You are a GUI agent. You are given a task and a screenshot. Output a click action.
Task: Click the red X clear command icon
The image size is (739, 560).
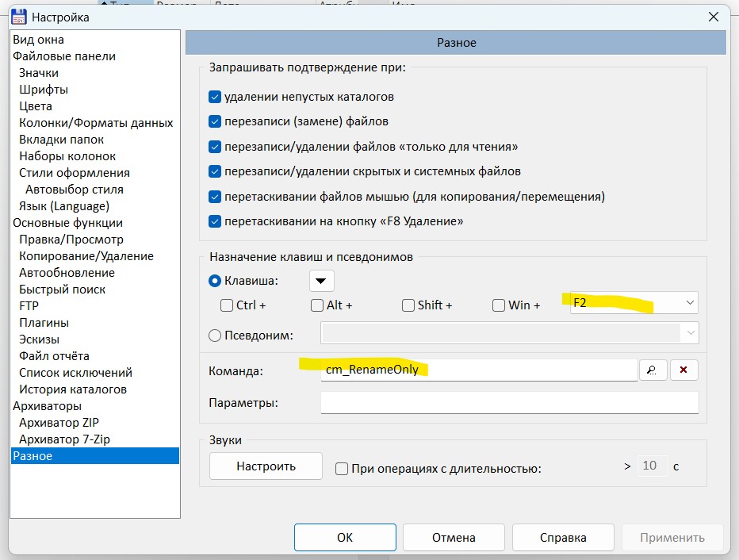[683, 370]
